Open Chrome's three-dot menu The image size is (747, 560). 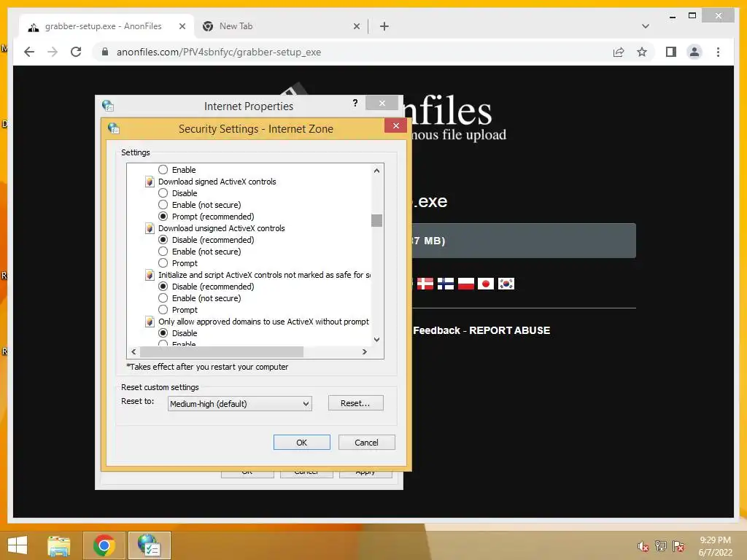(718, 52)
